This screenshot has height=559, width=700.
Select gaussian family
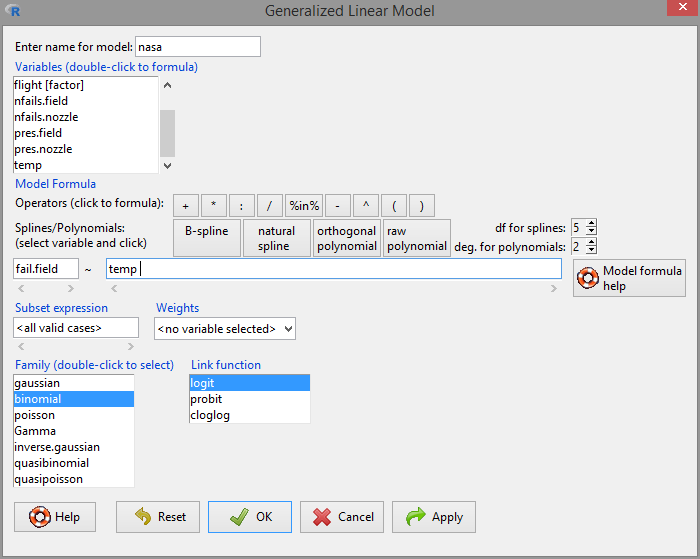(x=74, y=383)
